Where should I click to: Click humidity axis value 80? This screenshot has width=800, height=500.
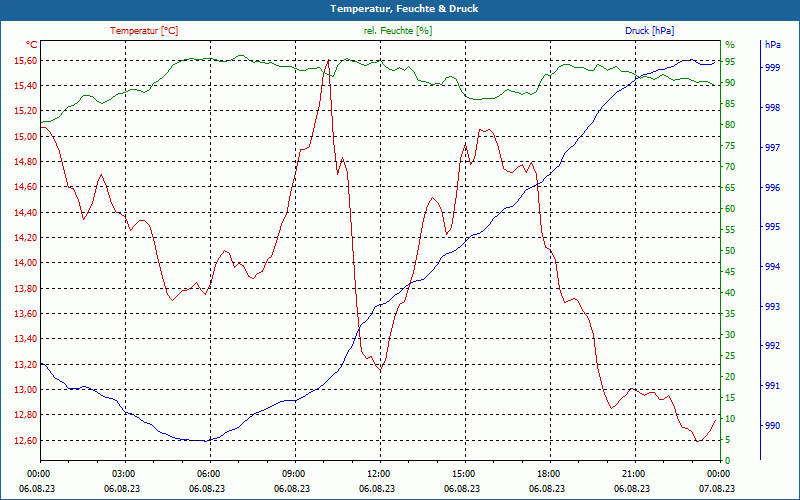(x=730, y=124)
